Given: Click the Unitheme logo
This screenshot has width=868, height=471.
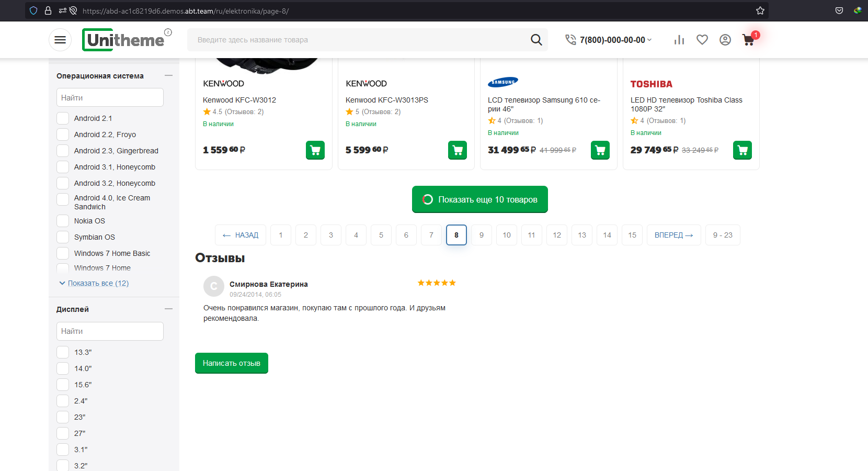Looking at the screenshot, I should 123,40.
